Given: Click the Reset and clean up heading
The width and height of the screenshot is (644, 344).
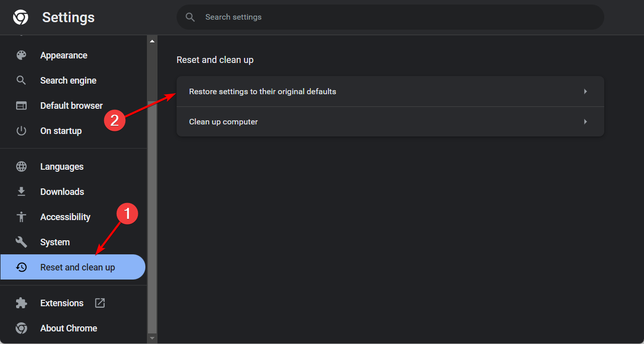Looking at the screenshot, I should (215, 60).
